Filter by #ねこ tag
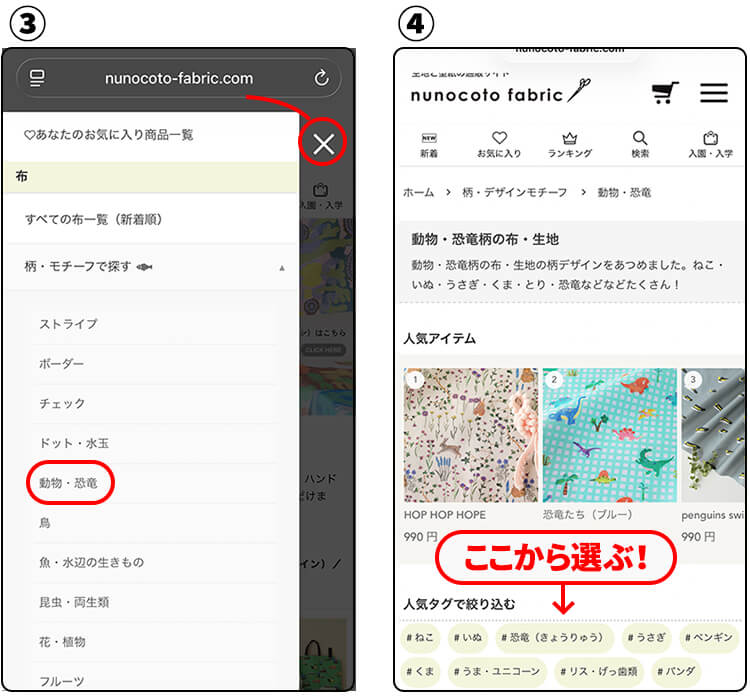The image size is (750, 700). (422, 637)
